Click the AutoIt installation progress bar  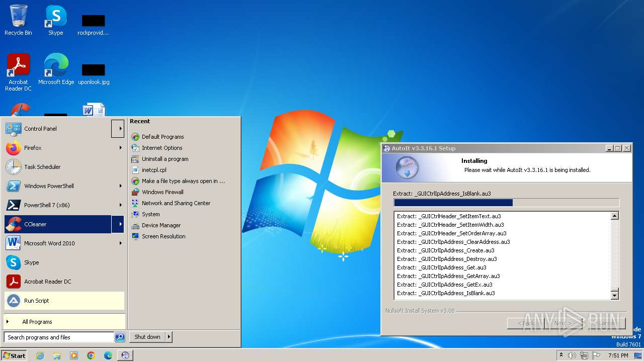point(506,203)
